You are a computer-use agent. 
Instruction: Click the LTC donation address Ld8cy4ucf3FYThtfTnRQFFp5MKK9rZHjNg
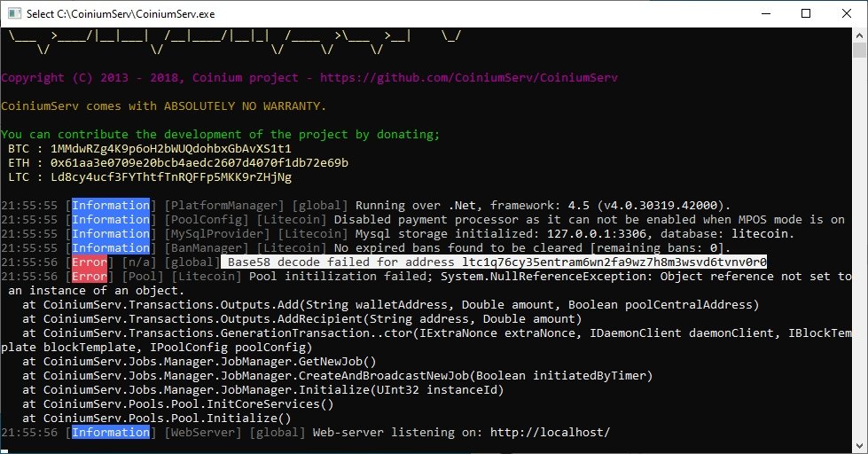click(170, 177)
